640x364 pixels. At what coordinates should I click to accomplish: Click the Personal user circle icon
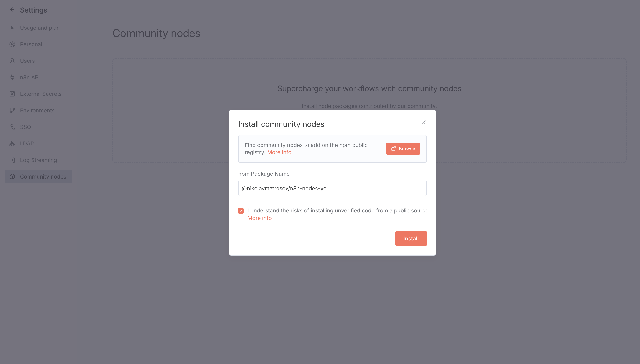(x=12, y=44)
